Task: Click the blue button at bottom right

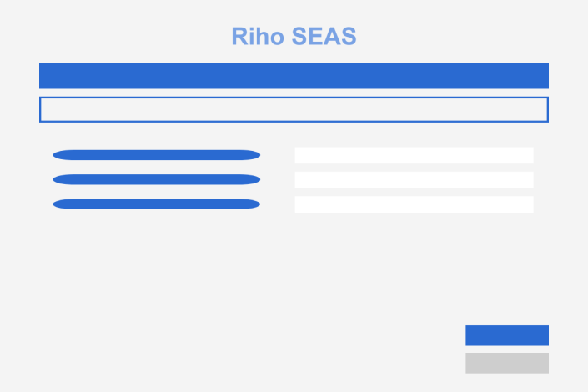Action: click(507, 335)
